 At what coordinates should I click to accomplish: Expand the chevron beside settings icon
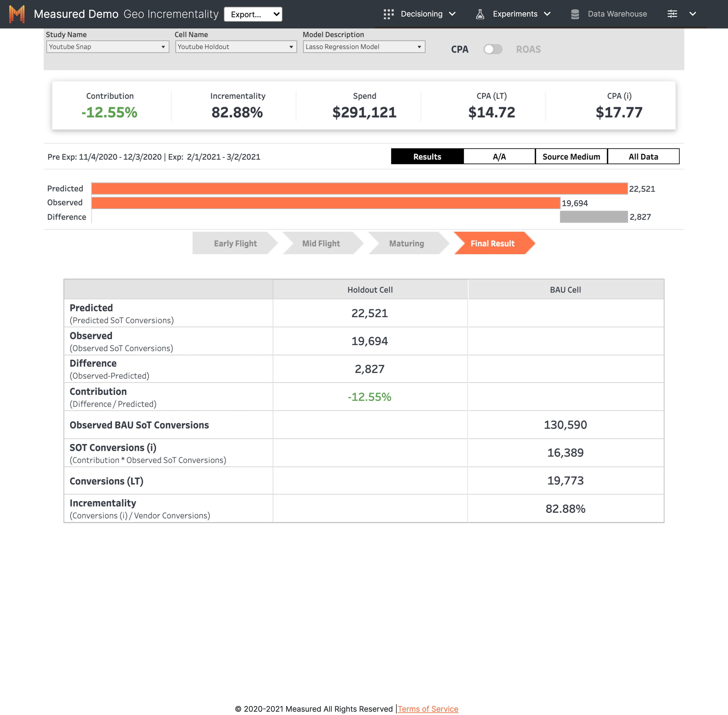[693, 14]
